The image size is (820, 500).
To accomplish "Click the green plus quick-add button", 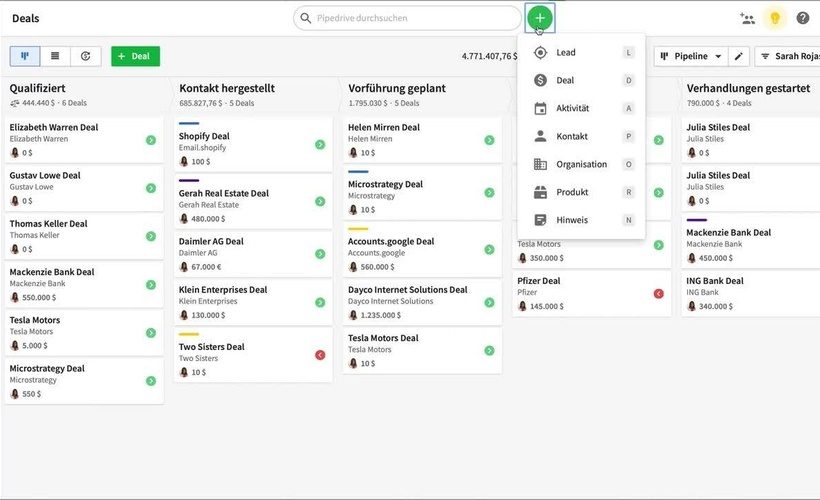I will tap(539, 18).
